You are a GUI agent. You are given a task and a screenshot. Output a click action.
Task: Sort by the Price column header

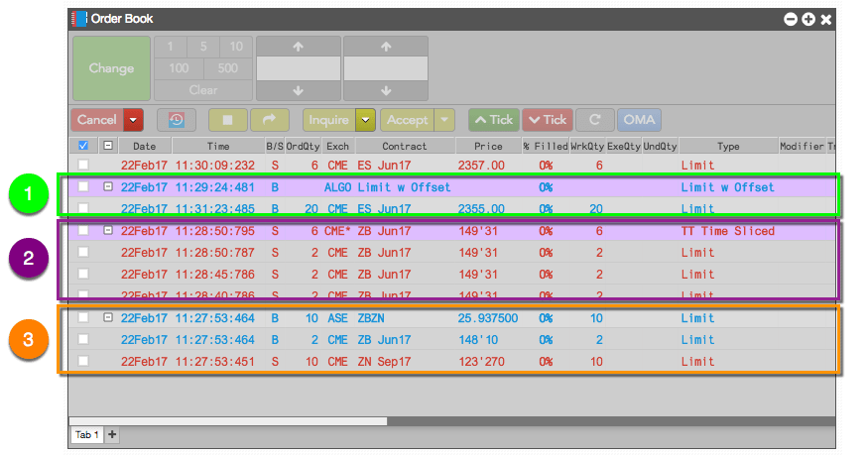[488, 146]
